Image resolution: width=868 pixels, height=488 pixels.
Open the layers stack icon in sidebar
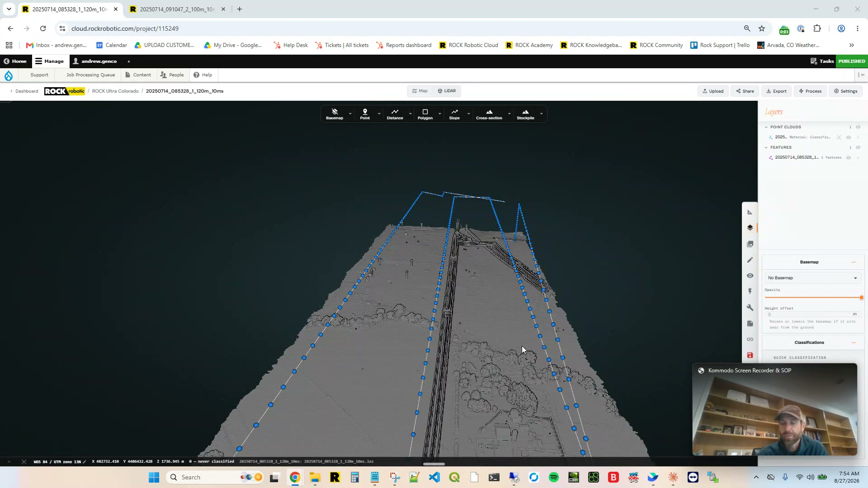pos(750,228)
